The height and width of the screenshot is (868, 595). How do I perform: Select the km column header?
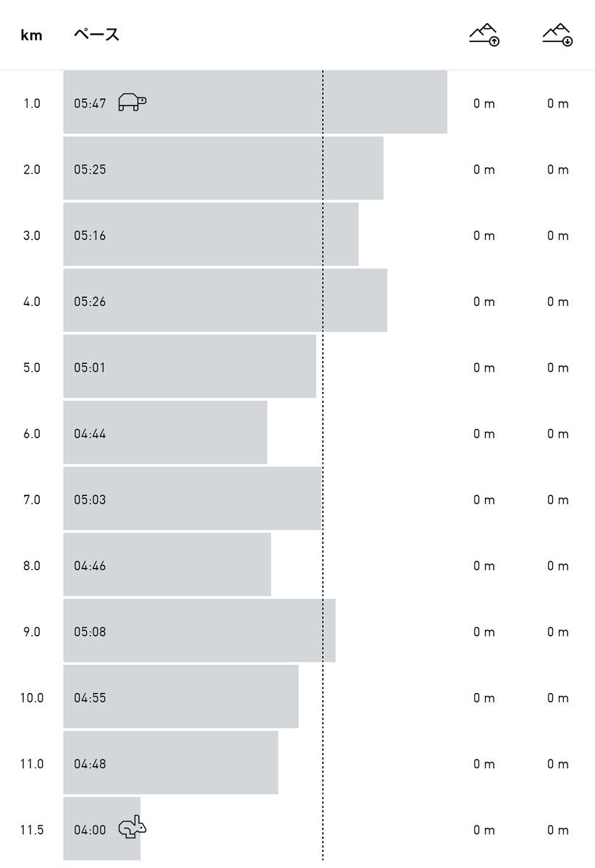click(31, 35)
